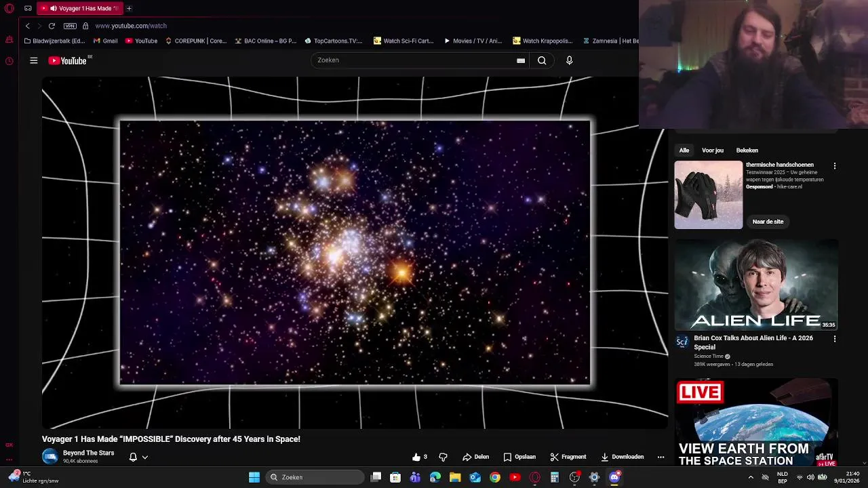This screenshot has width=868, height=488.
Task: Open the YouTube guide hamburger menu
Action: [33, 60]
